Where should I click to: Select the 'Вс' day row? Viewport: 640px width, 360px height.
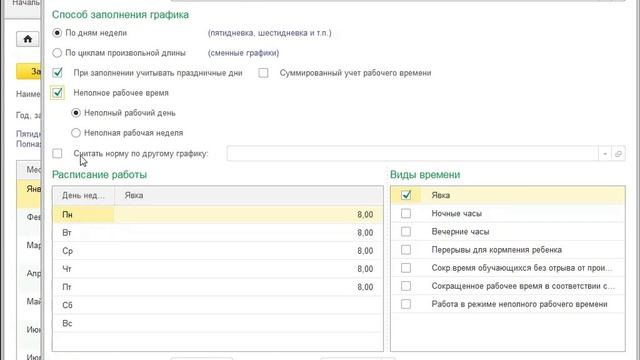[x=218, y=323]
